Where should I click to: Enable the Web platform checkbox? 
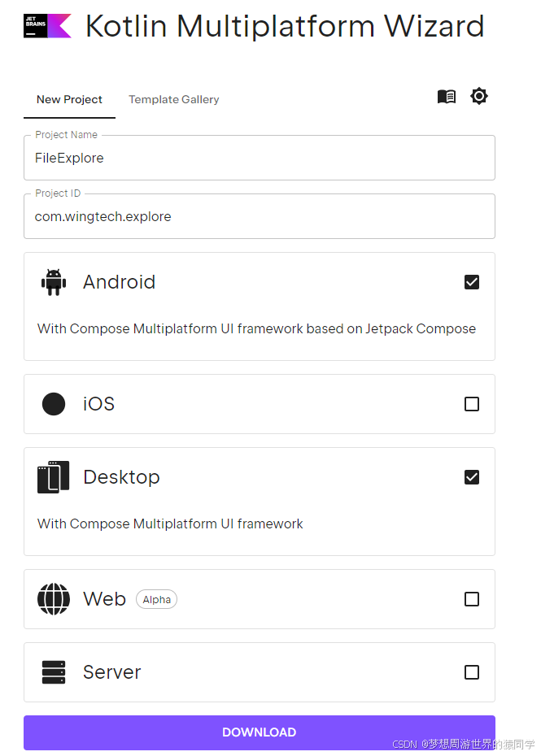tap(472, 599)
